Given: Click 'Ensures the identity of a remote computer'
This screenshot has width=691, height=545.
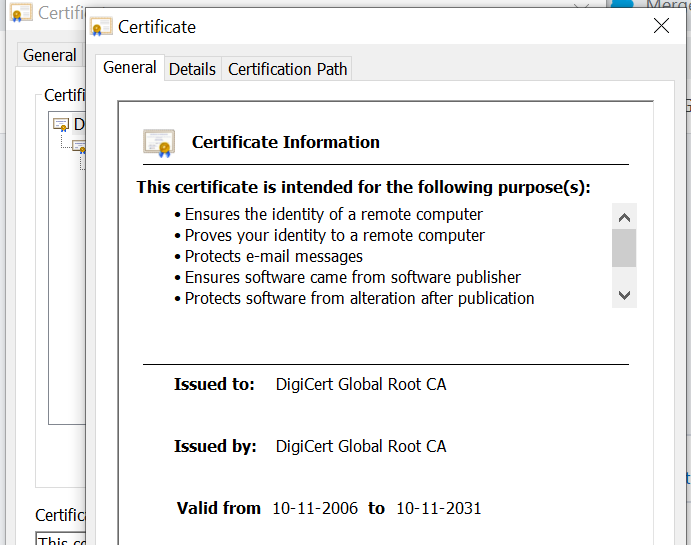Looking at the screenshot, I should tap(334, 215).
